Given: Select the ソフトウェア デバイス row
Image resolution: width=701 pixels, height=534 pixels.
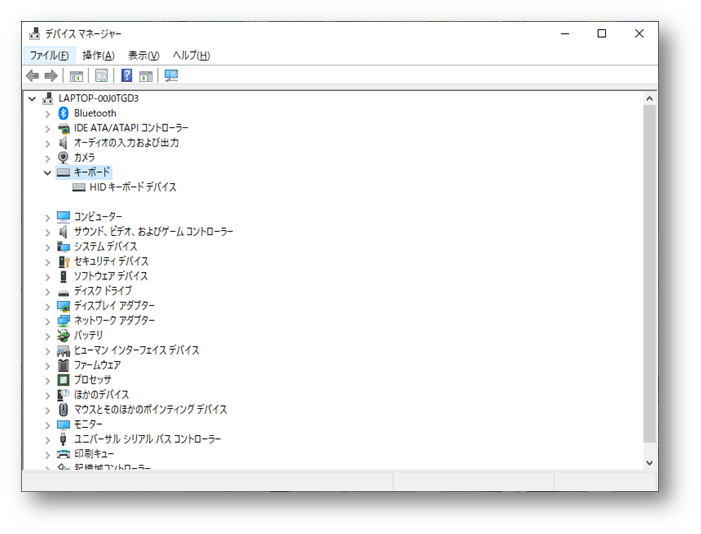Looking at the screenshot, I should [x=110, y=276].
